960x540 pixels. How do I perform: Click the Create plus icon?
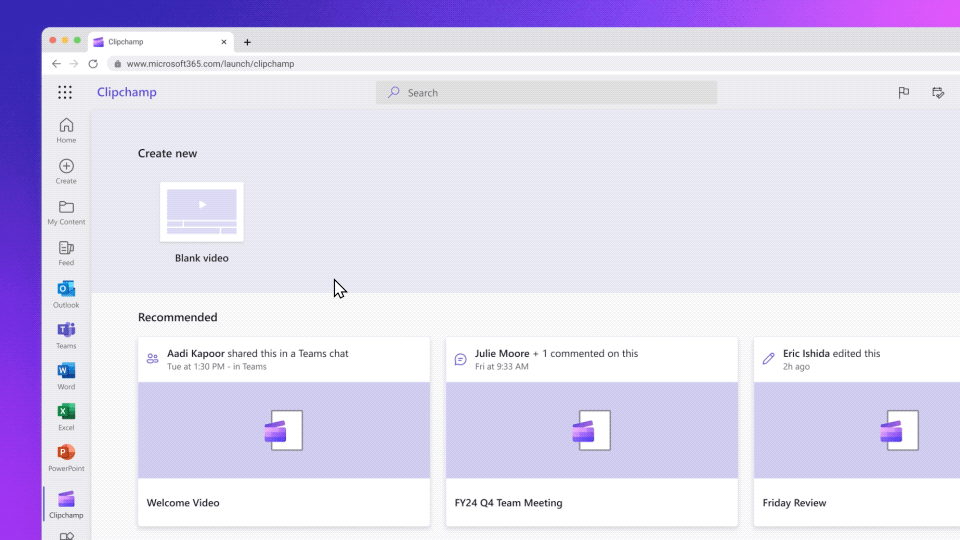tap(66, 170)
